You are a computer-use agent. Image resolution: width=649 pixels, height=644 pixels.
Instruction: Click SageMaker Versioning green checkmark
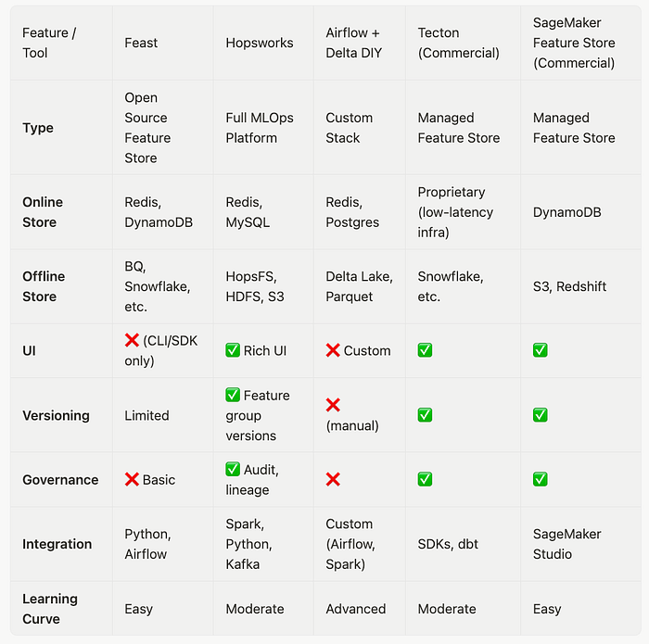[541, 415]
